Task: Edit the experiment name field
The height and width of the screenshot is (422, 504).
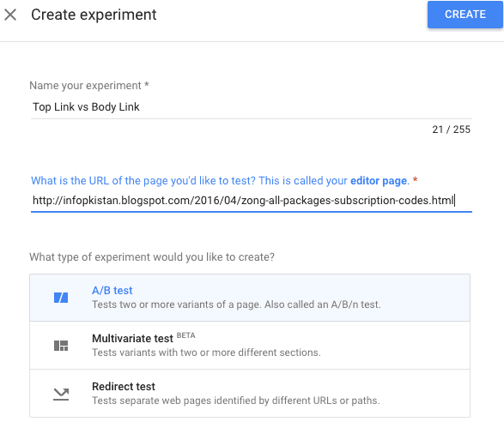Action: coord(251,107)
